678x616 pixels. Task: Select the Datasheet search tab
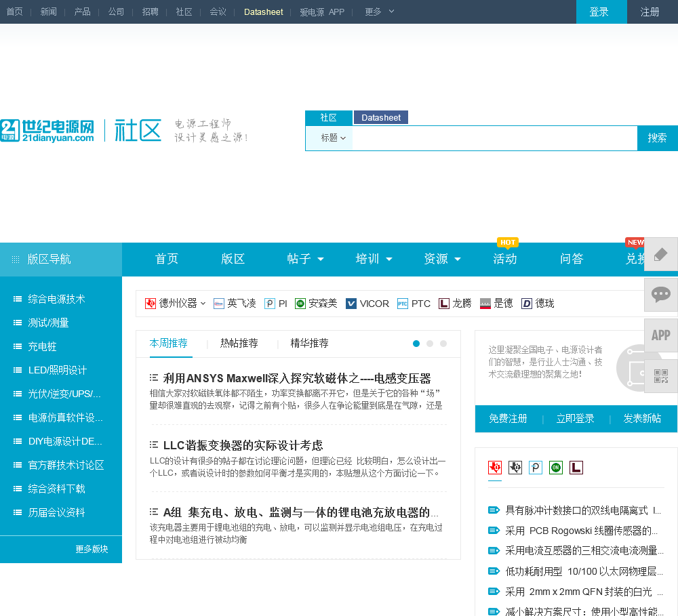click(x=380, y=118)
